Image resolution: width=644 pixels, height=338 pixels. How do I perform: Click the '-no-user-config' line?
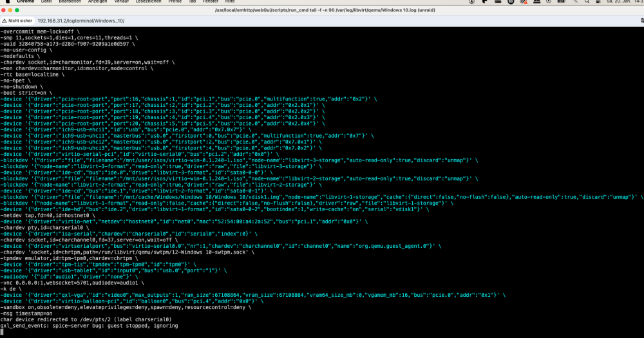[x=26, y=50]
